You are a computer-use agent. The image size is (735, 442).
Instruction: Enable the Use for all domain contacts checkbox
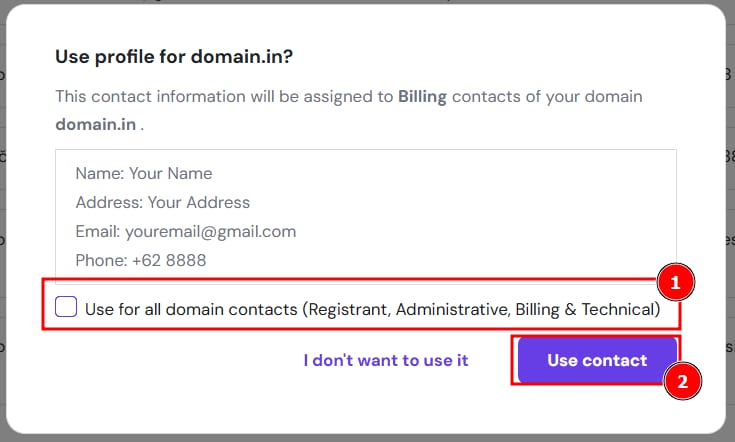(66, 308)
